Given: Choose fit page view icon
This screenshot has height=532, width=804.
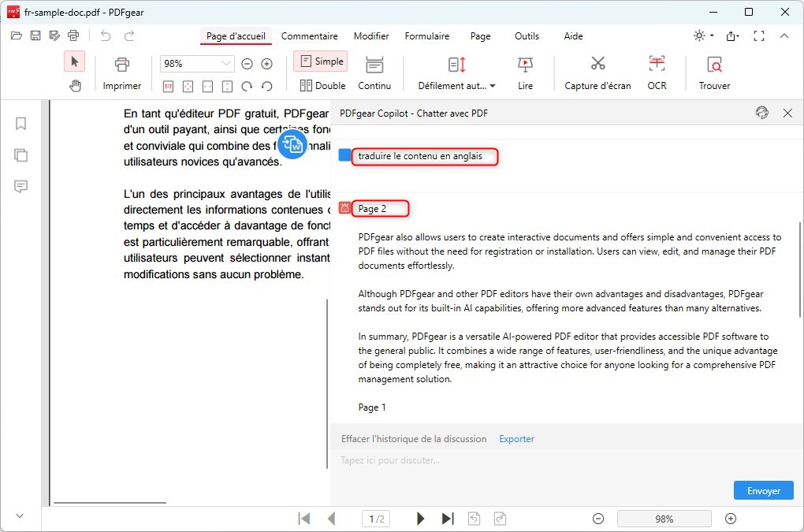Looking at the screenshot, I should point(188,87).
